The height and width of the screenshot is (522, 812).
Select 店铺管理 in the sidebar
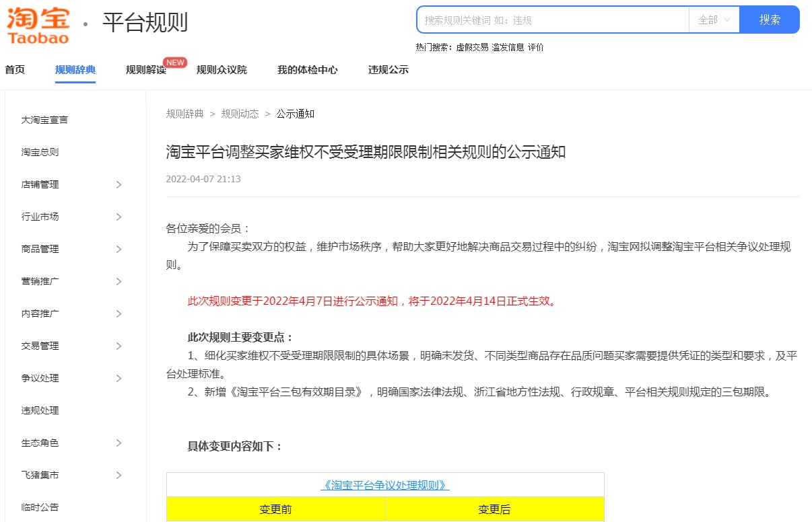tap(40, 184)
